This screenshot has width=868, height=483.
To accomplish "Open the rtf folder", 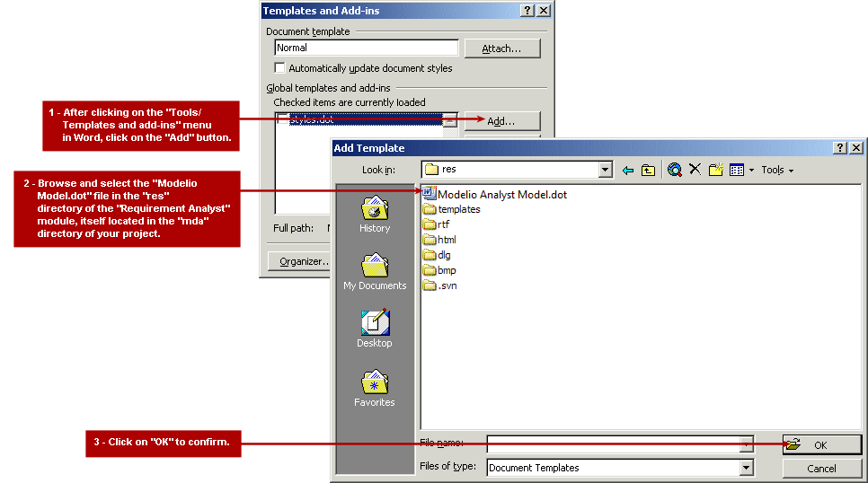I will 436,224.
